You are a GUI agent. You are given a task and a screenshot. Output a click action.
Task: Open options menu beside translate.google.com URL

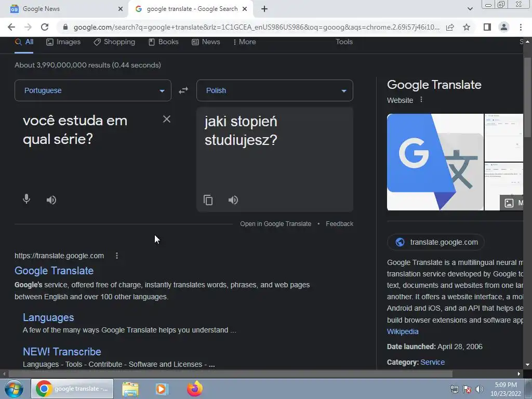[x=117, y=256]
